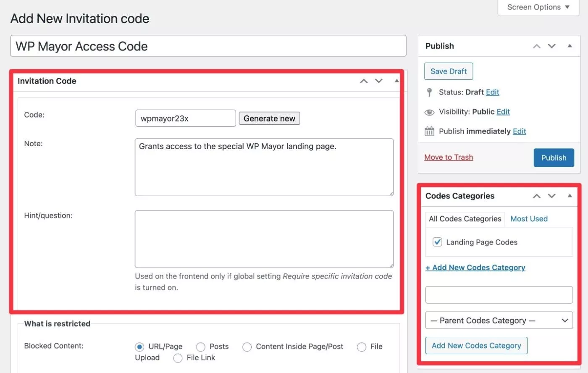Select Posts blocked content option
The image size is (588, 373).
(x=201, y=347)
